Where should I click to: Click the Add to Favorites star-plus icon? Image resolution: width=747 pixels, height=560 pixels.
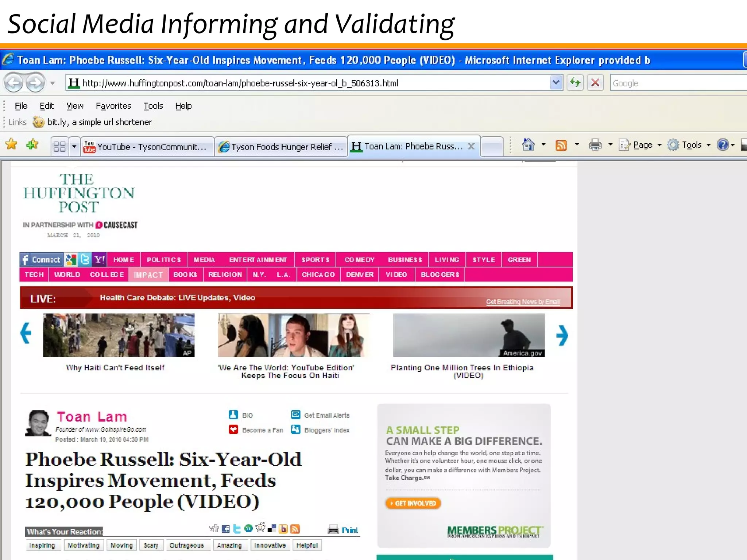pyautogui.click(x=32, y=145)
